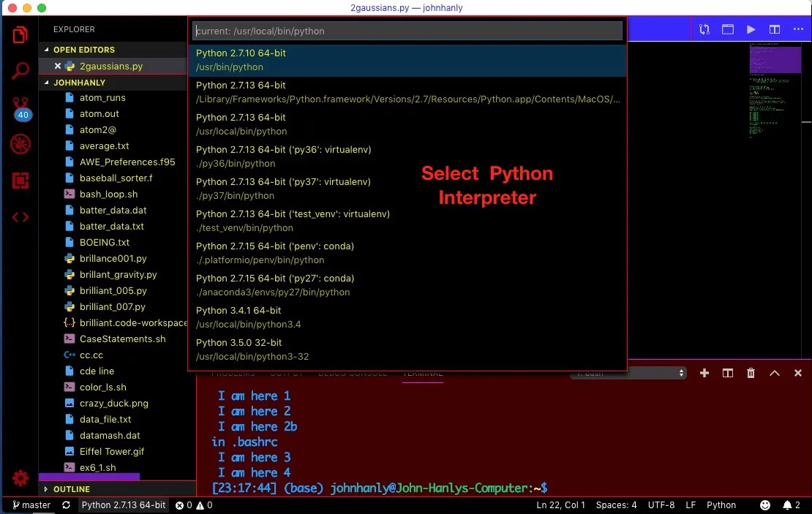This screenshot has height=514, width=812.
Task: Open datamash.dat in the file tree
Action: tap(110, 435)
